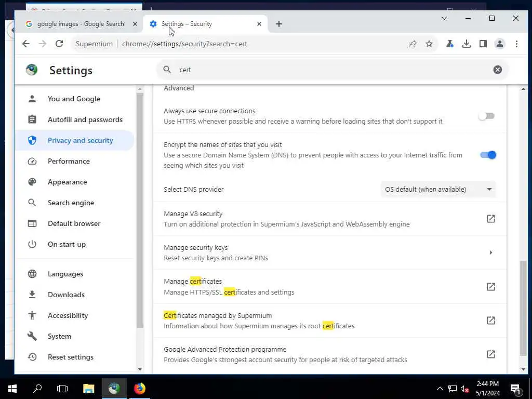Open Default browser settings section
Screen dimensions: 532x399
pyautogui.click(x=74, y=223)
